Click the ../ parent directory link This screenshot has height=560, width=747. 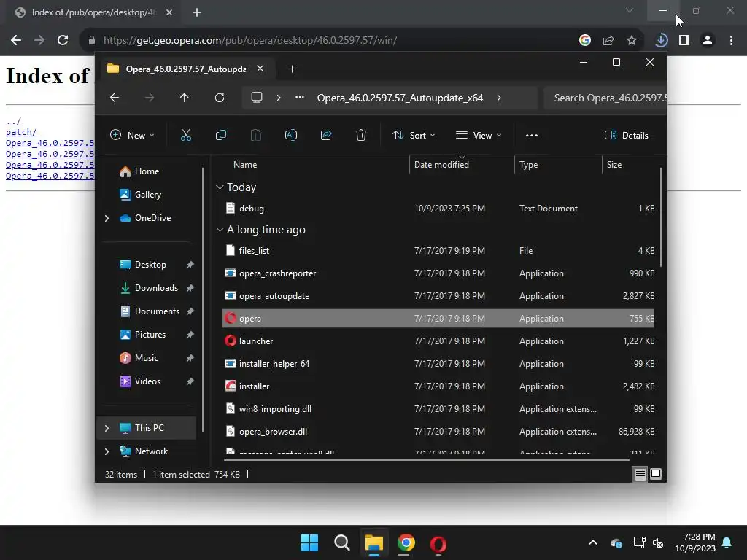pos(13,121)
